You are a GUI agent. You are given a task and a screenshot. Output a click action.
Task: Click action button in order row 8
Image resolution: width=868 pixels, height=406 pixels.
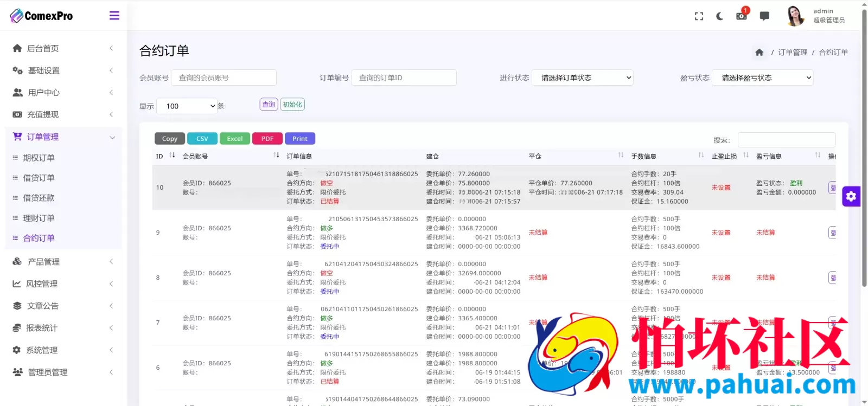[x=833, y=278]
